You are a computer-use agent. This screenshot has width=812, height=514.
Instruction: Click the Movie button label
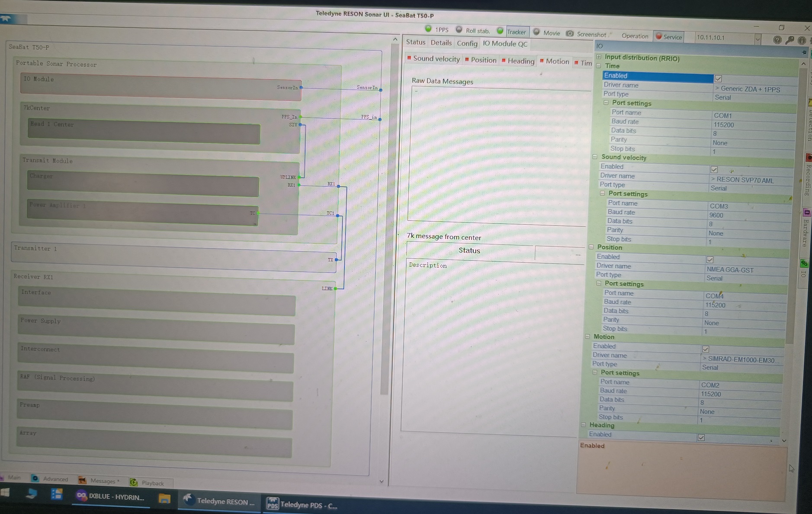click(x=552, y=33)
